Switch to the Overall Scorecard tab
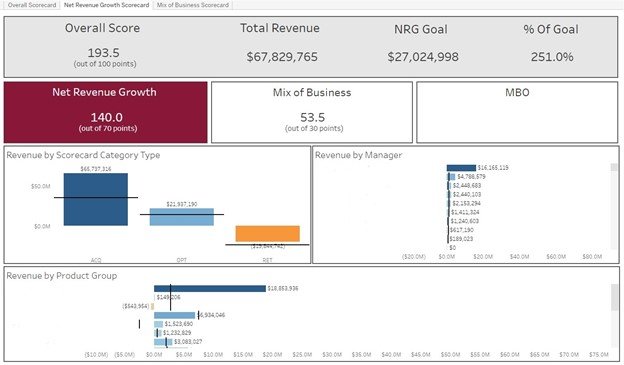 (x=32, y=5)
